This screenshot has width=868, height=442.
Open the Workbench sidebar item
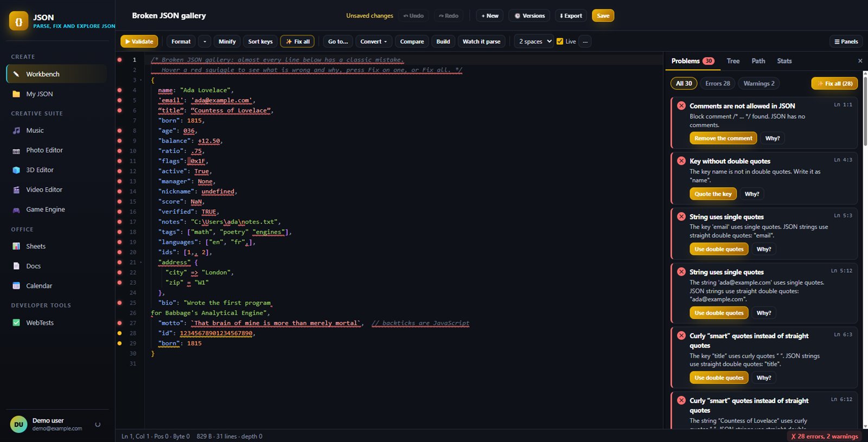[x=56, y=74]
